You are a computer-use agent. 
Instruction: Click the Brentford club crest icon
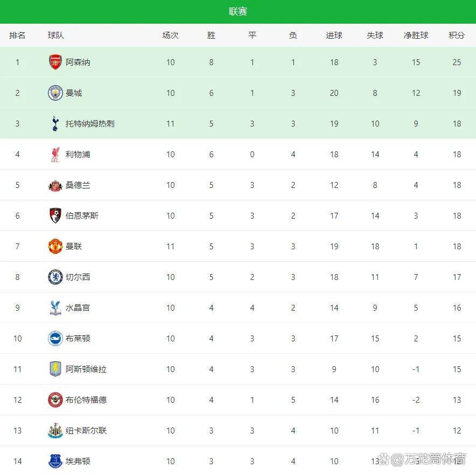(55, 400)
